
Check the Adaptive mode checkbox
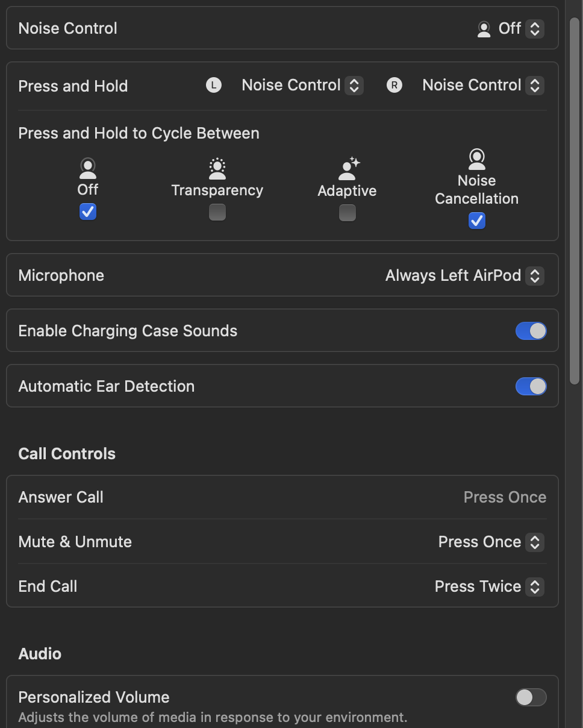tap(348, 213)
